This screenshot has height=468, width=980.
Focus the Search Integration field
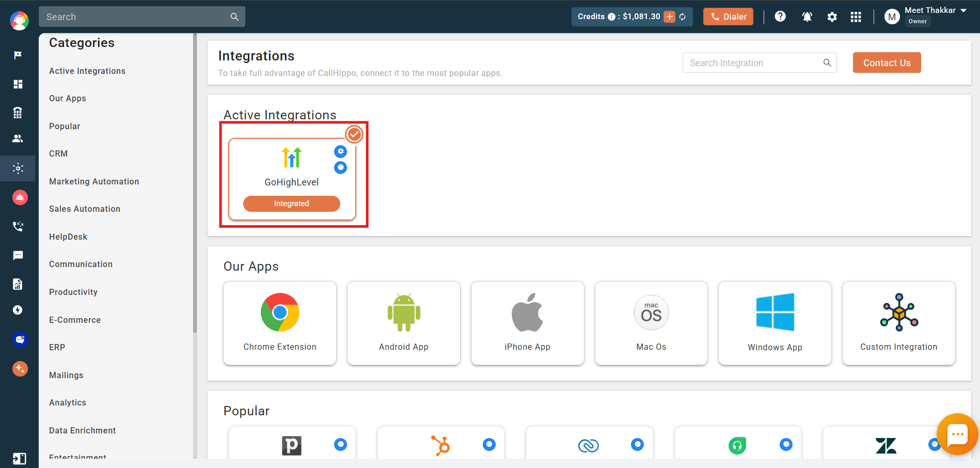pyautogui.click(x=759, y=63)
